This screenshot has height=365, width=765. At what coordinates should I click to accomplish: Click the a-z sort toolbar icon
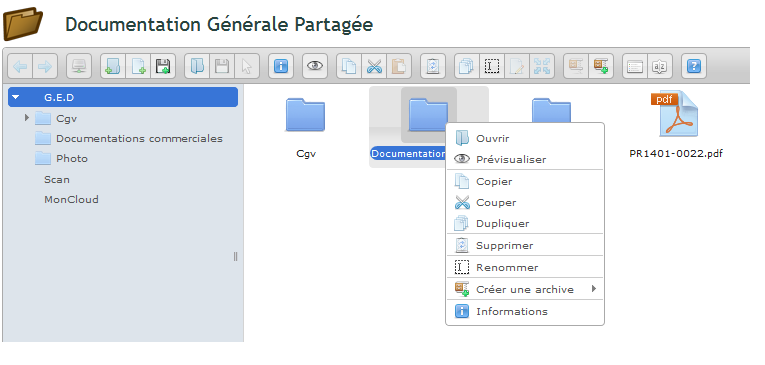[x=660, y=66]
